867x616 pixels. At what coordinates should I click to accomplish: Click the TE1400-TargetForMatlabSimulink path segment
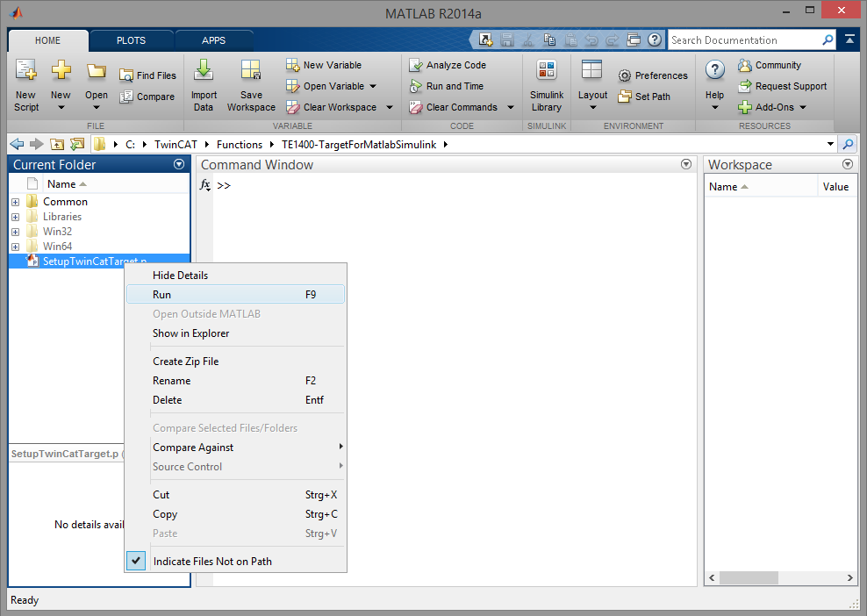359,144
